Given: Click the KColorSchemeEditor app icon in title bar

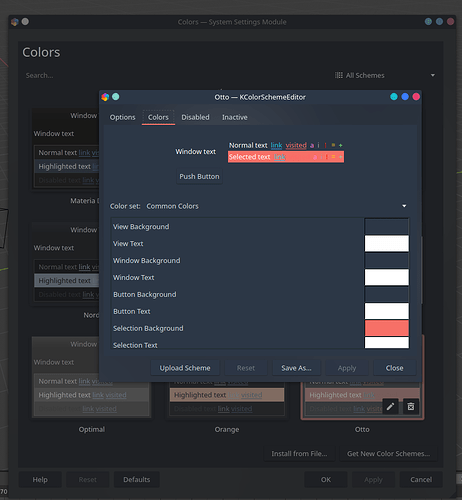Looking at the screenshot, I should point(105,97).
